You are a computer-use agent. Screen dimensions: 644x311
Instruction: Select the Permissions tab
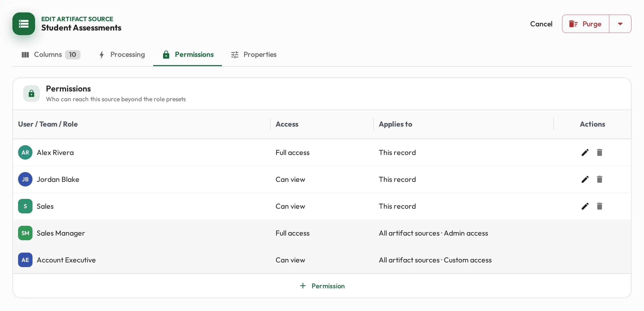click(x=188, y=55)
